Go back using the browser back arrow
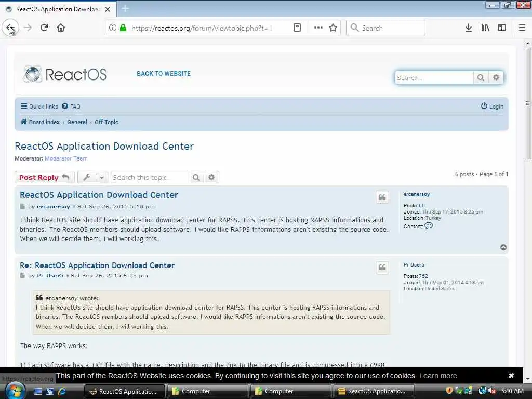 click(10, 28)
